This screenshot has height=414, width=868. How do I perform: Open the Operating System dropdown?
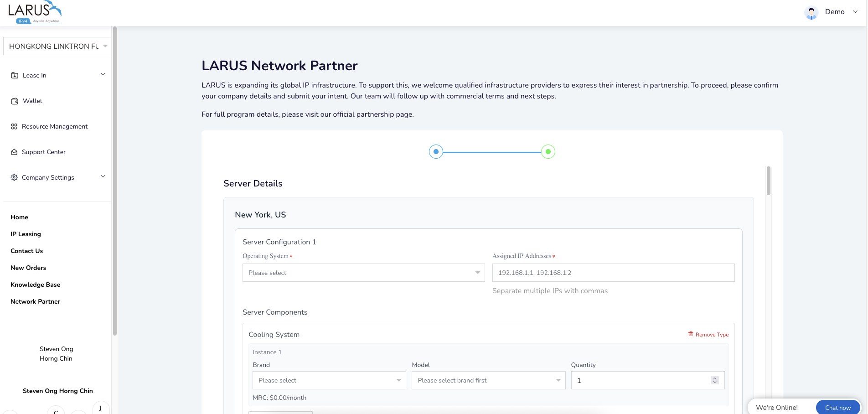tap(364, 273)
